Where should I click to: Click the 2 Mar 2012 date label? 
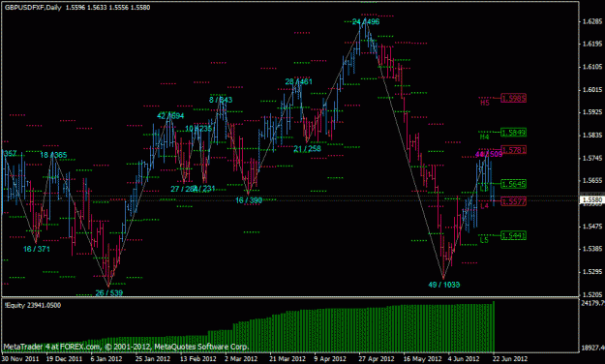(241, 358)
